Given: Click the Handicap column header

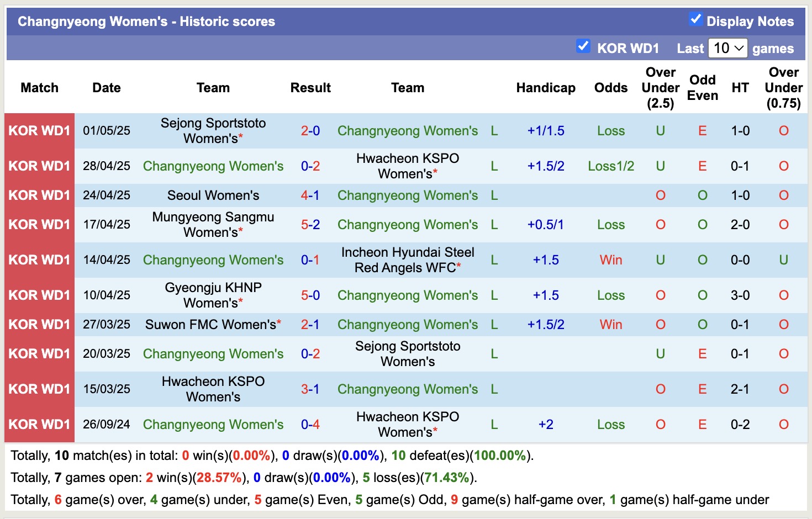Looking at the screenshot, I should click(546, 87).
